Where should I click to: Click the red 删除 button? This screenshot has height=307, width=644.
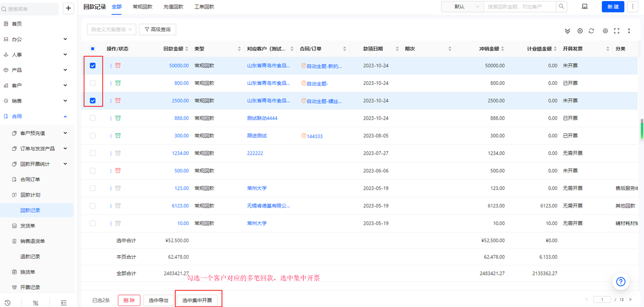(129, 300)
